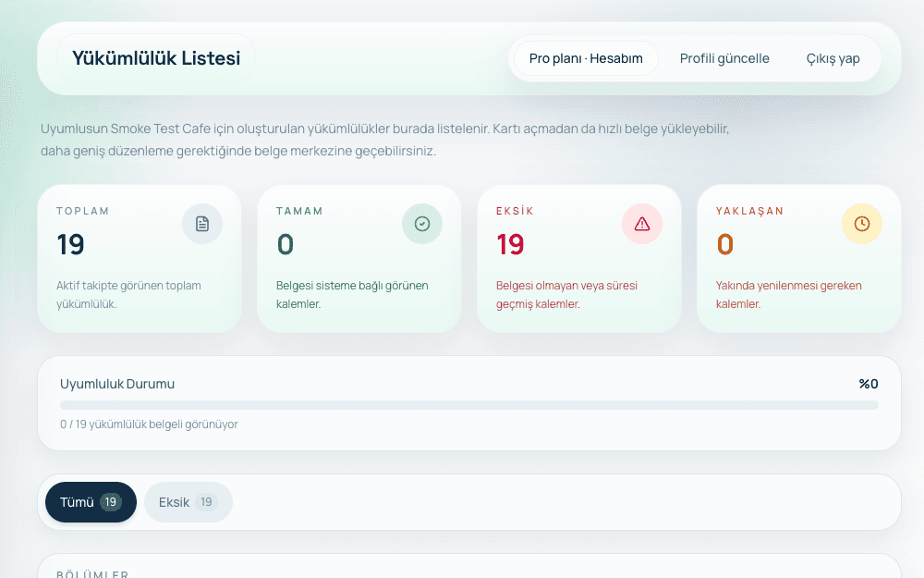This screenshot has width=924, height=578.
Task: Select the Tümü filter tab
Action: [91, 502]
